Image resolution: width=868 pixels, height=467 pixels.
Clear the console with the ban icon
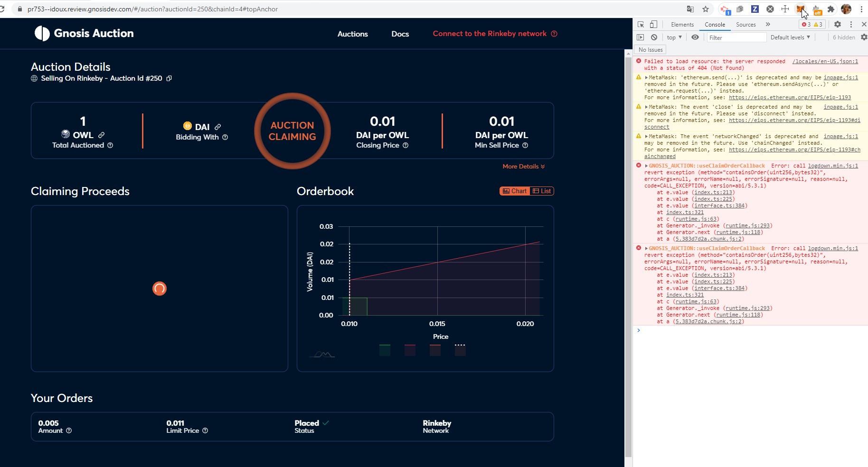654,37
